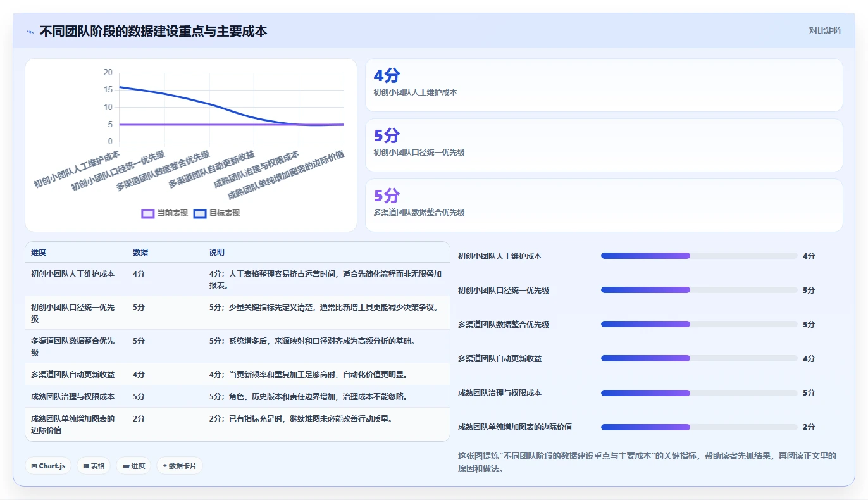Viewport: 868px width, 500px height.
Task: Click the y-axis value 20 in the chart
Action: click(108, 73)
